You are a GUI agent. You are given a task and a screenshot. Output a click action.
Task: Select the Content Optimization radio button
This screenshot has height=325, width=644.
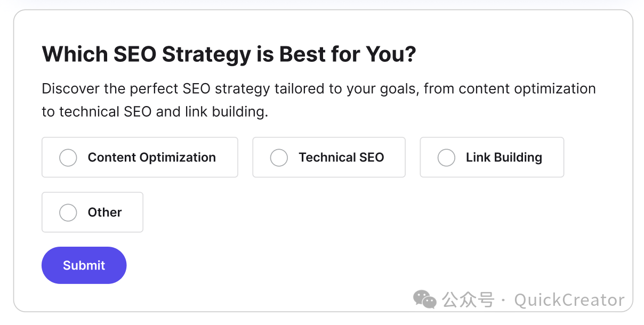pyautogui.click(x=68, y=158)
